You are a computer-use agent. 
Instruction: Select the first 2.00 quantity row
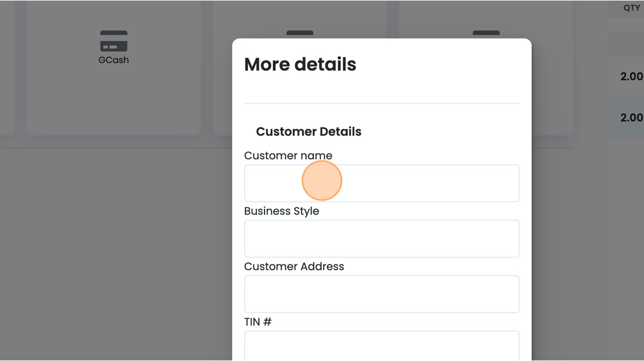pos(627,76)
